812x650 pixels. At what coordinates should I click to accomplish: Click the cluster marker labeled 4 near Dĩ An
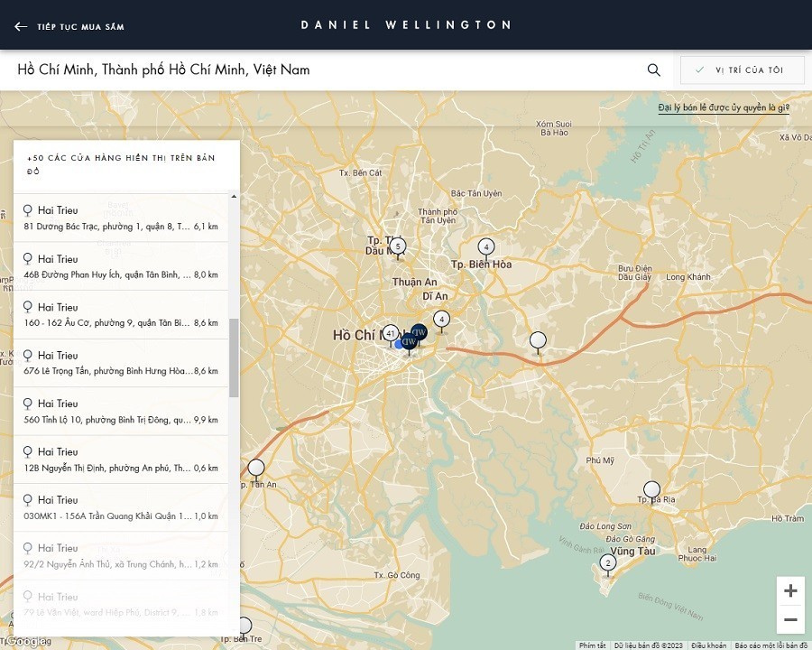441,320
